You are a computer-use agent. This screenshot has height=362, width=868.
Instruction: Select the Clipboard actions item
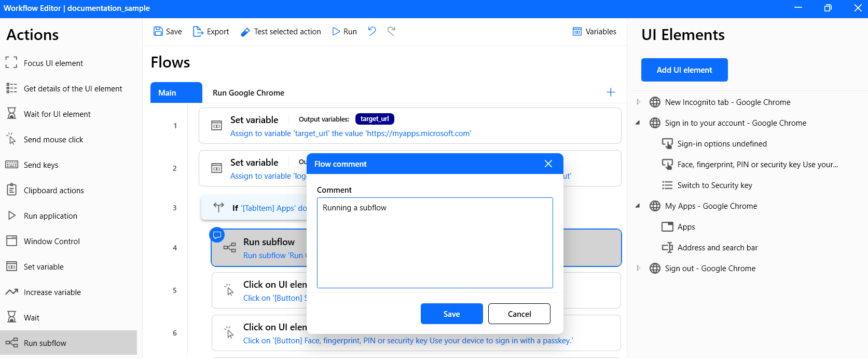tap(68, 190)
